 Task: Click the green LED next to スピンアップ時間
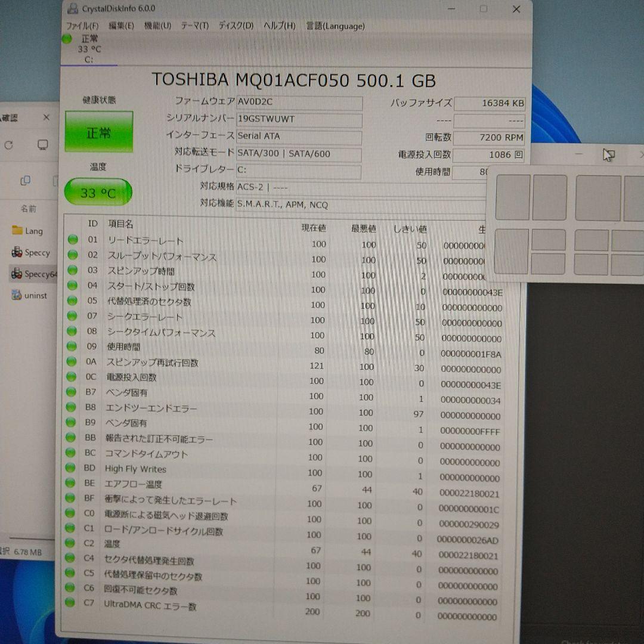(73, 271)
